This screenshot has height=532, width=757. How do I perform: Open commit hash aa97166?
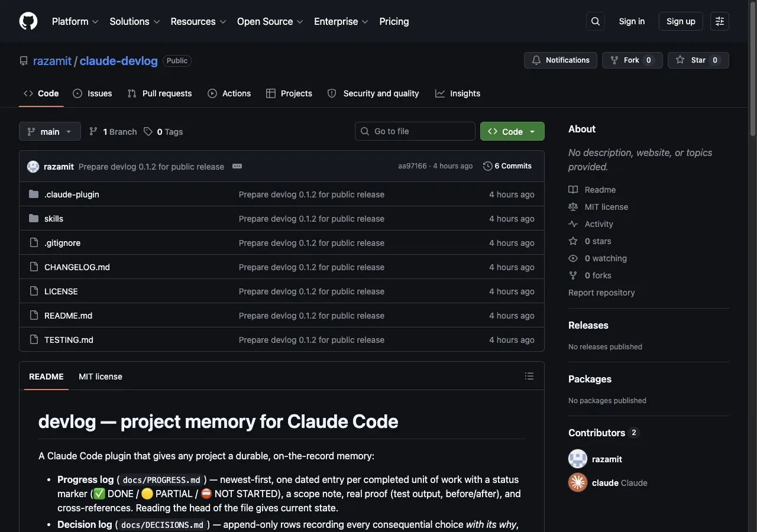click(412, 166)
